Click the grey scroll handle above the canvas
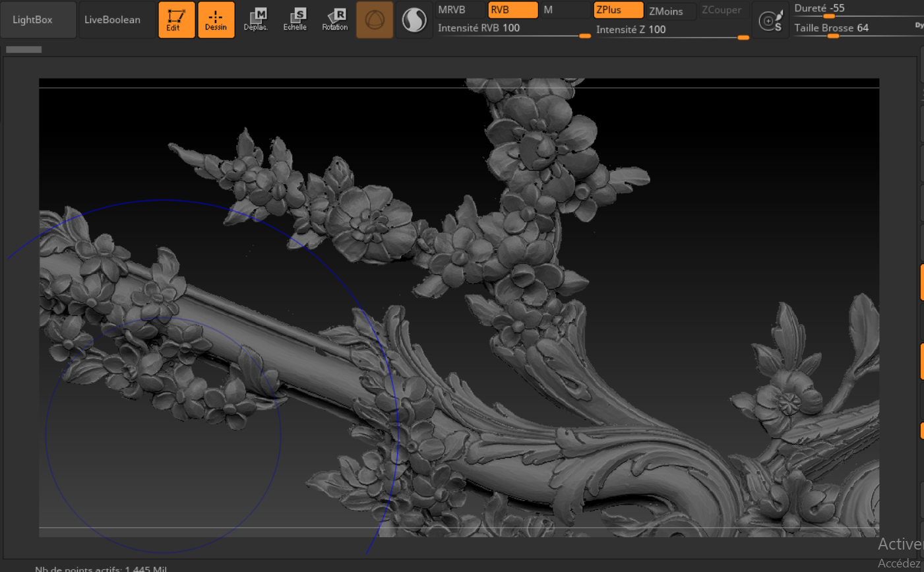Viewport: 924px width, 572px height. (x=24, y=49)
